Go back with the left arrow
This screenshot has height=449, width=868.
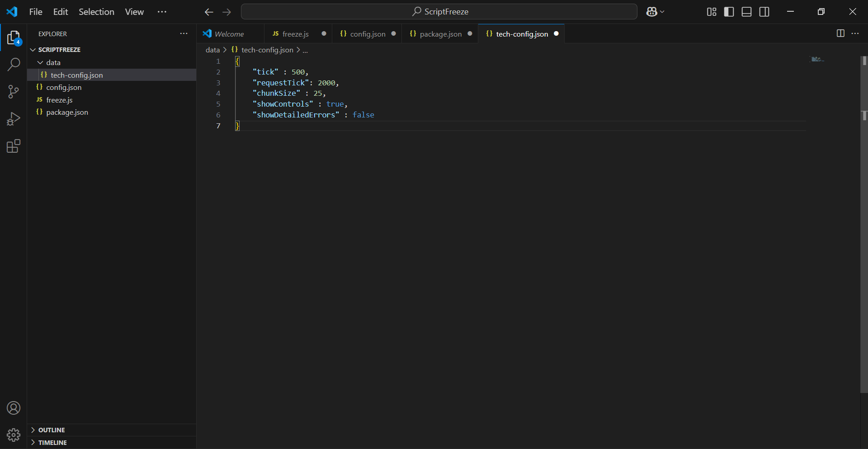pyautogui.click(x=209, y=12)
